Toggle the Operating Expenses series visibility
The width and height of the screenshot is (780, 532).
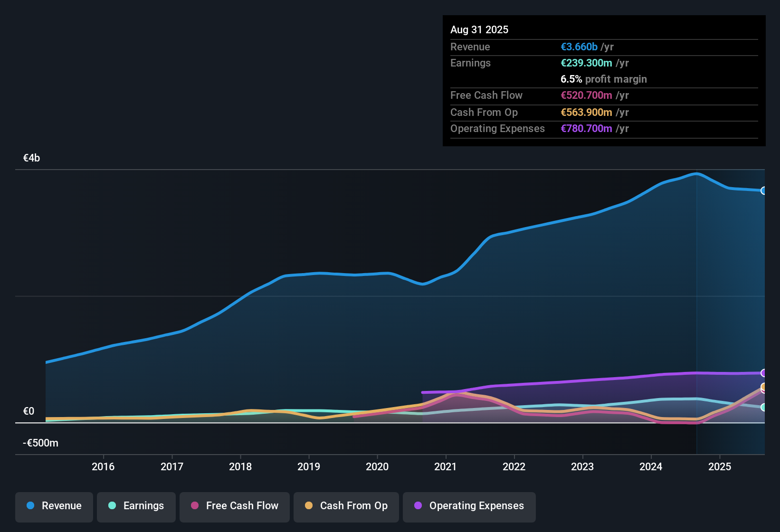(469, 506)
